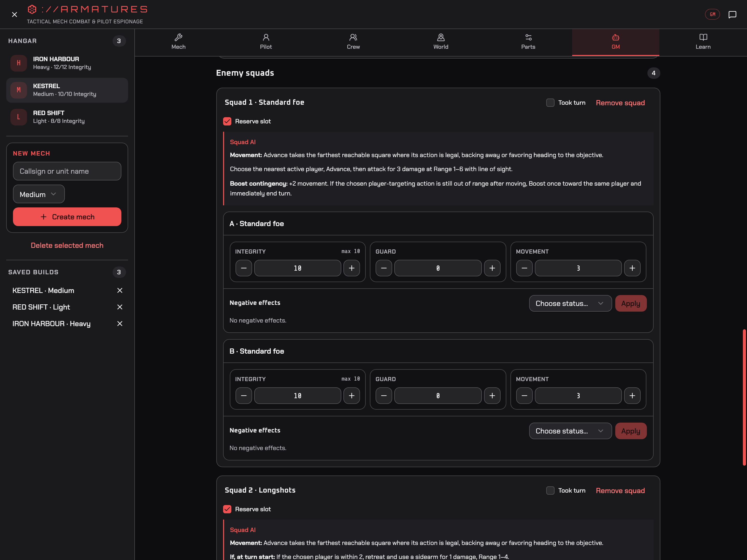Apply status to foe B
The image size is (747, 560).
631,431
